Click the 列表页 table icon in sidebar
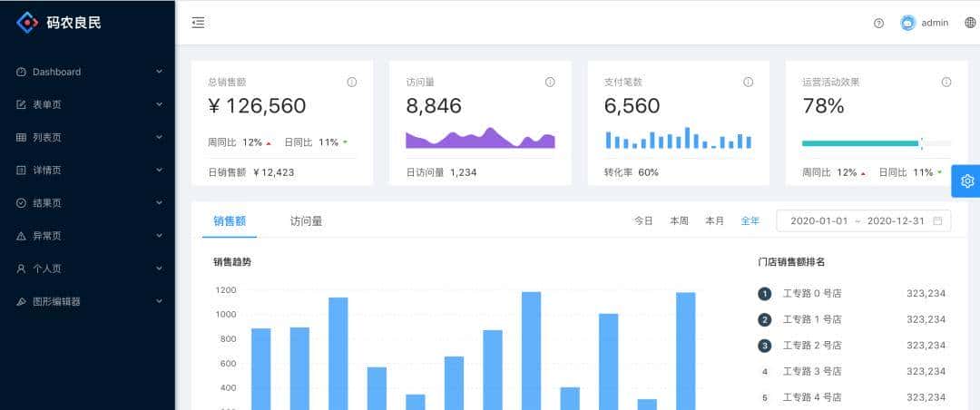Image resolution: width=980 pixels, height=410 pixels. point(21,138)
